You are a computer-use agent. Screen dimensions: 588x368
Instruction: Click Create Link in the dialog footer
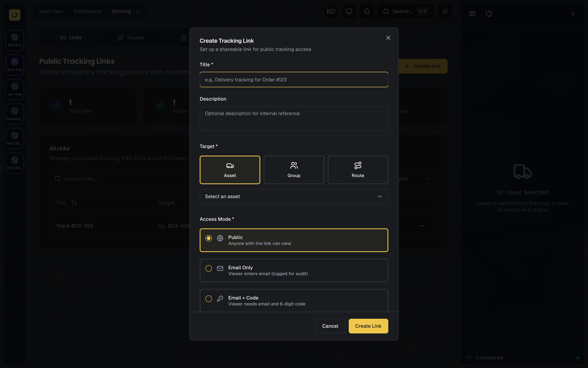click(368, 326)
